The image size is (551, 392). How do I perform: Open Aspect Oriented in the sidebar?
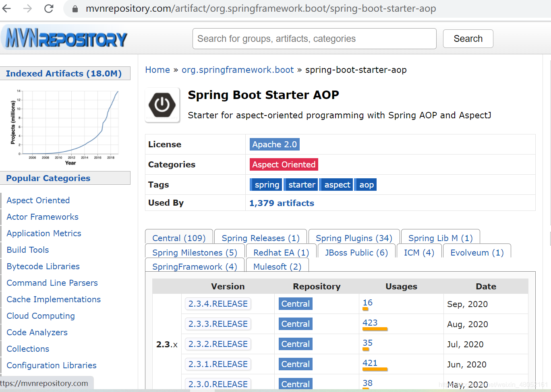(x=38, y=200)
